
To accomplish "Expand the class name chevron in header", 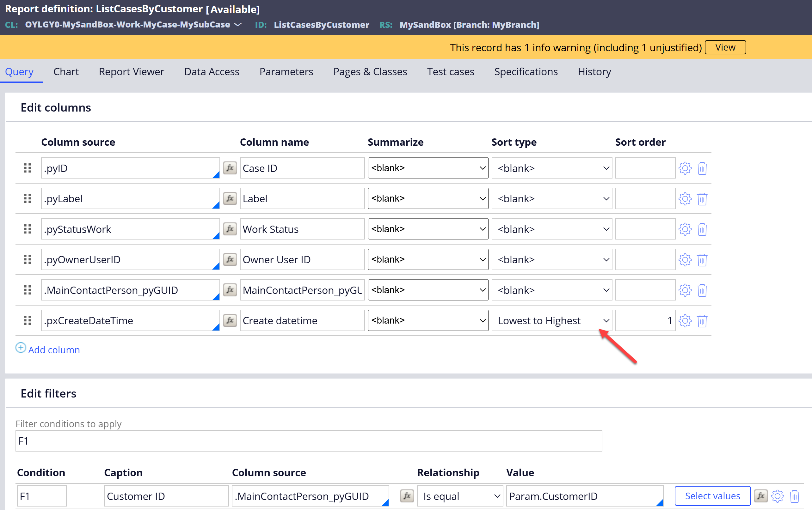I will tap(238, 25).
